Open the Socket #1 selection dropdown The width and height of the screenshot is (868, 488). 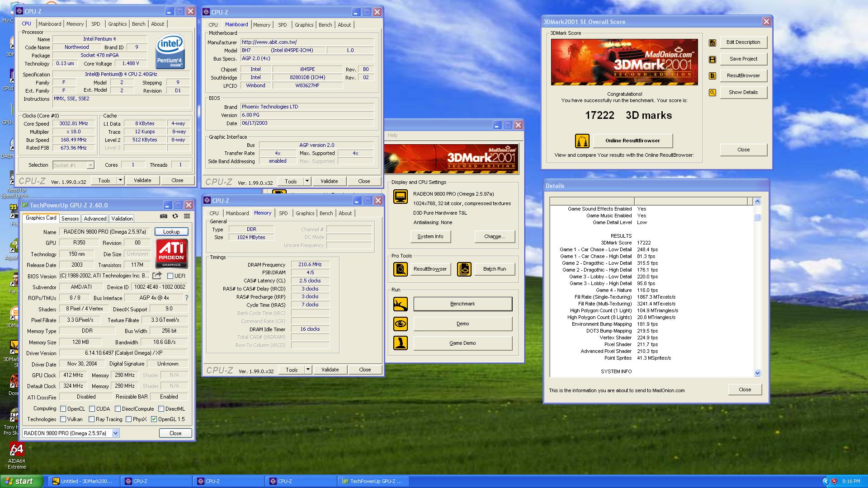(x=90, y=165)
